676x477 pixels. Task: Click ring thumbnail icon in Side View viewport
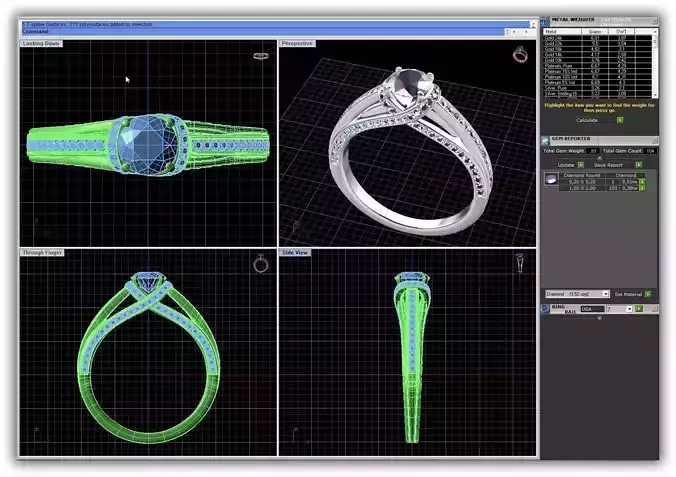coord(520,263)
